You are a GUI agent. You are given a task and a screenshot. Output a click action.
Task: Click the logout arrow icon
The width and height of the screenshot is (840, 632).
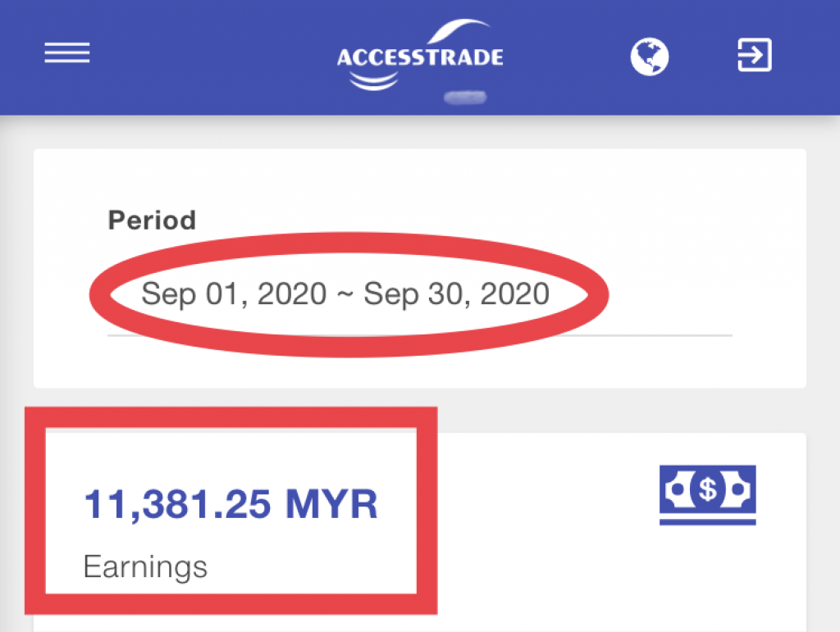pyautogui.click(x=755, y=55)
